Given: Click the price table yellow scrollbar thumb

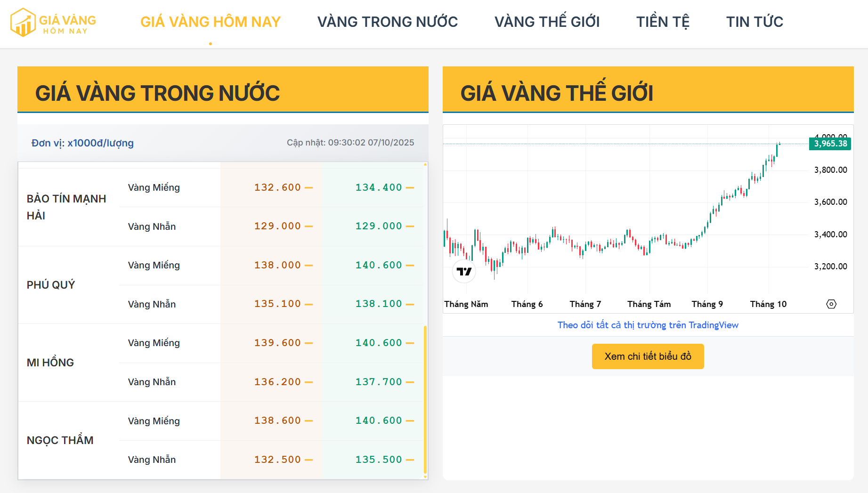Looking at the screenshot, I should [x=425, y=399].
